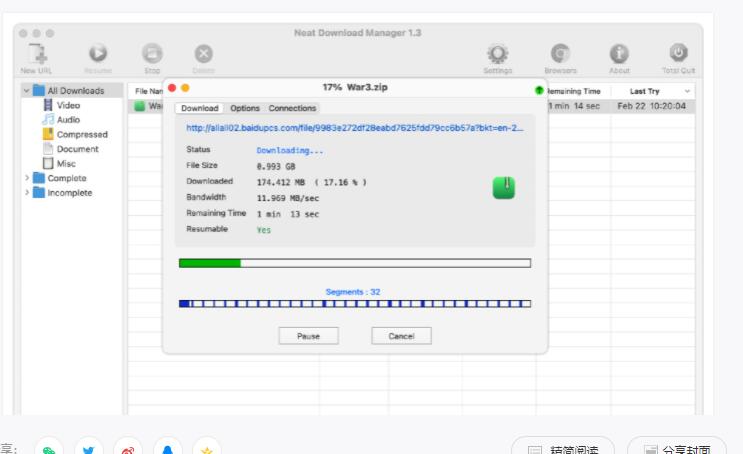Switch to the Connections tab

tap(292, 108)
